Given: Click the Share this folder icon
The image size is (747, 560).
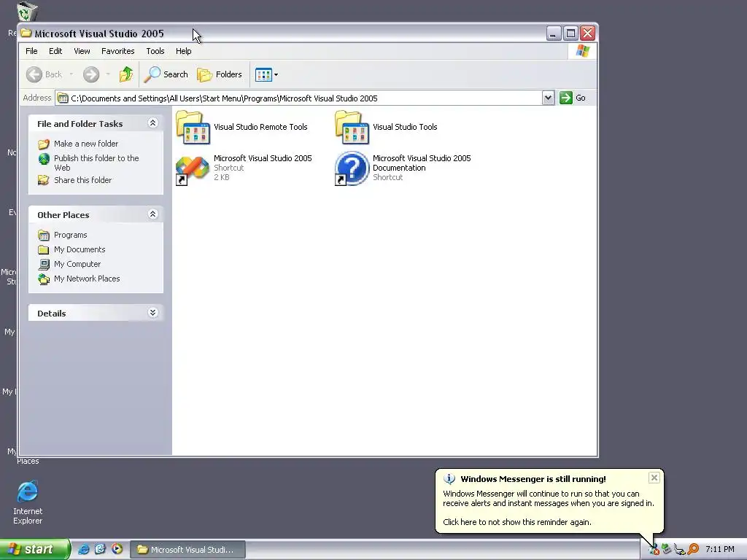Looking at the screenshot, I should point(44,180).
